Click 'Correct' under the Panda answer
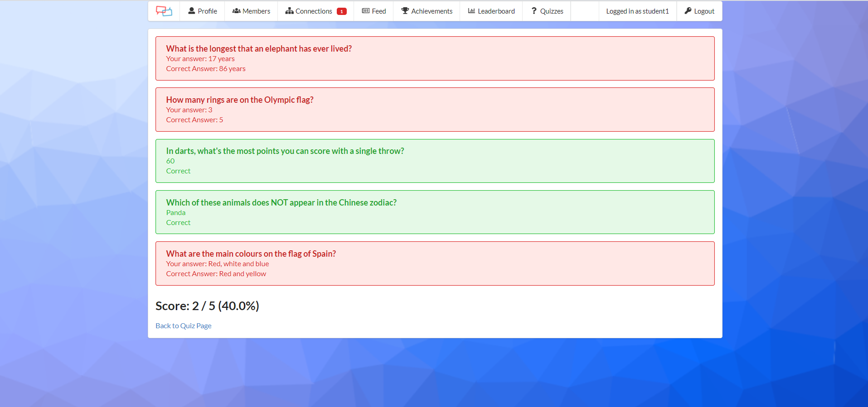868x407 pixels. 178,223
